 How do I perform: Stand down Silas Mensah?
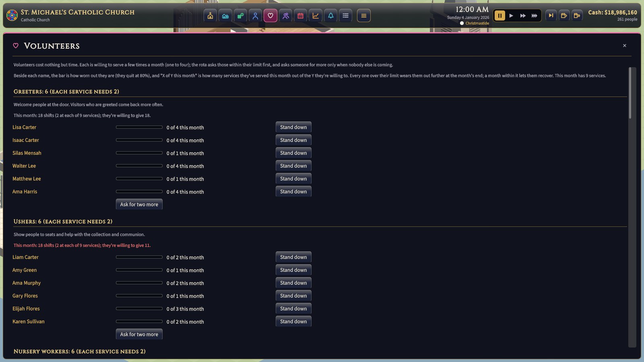(293, 153)
